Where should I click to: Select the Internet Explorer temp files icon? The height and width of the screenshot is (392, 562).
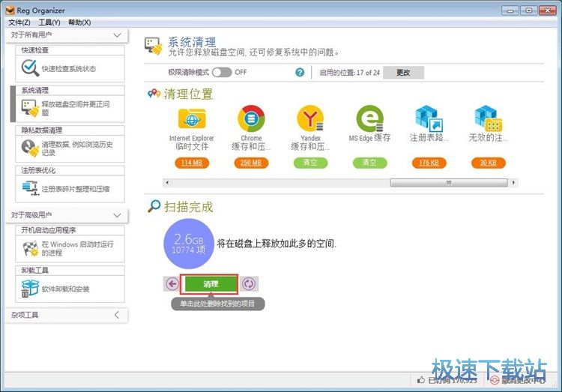(x=192, y=118)
